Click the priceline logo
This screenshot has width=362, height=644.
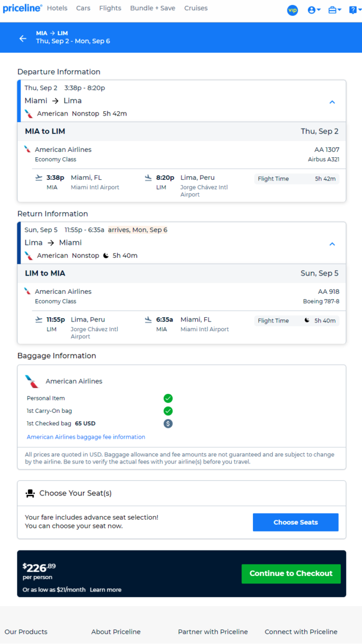coord(22,8)
